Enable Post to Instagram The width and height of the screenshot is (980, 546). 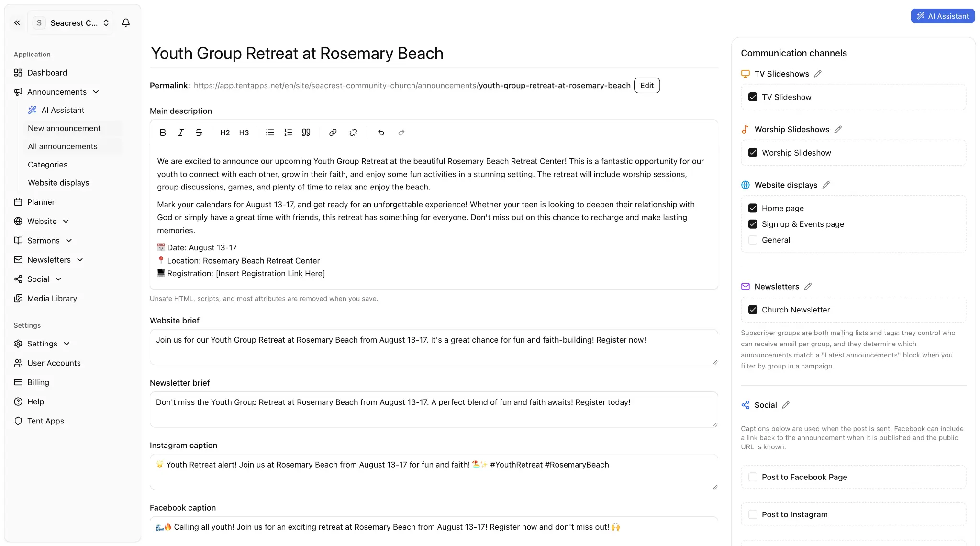coord(753,514)
